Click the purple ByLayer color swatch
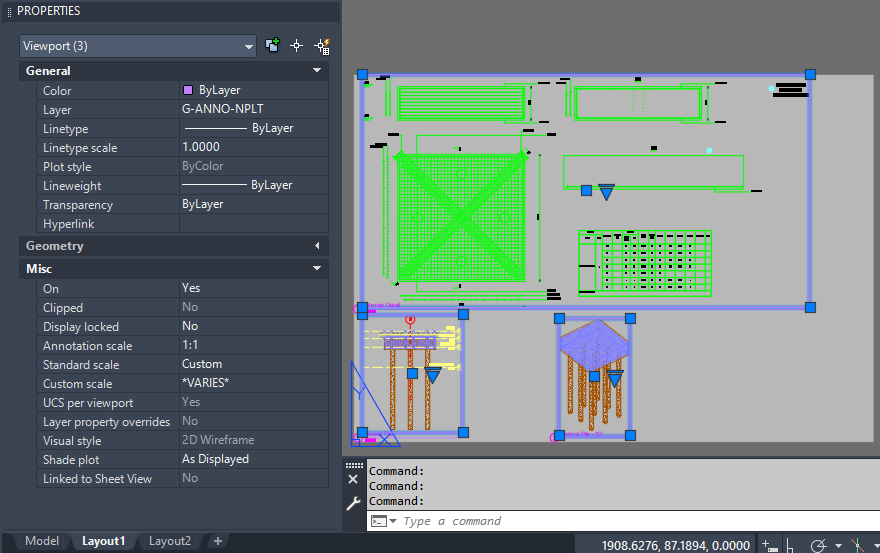Viewport: 880px width, 553px height. point(188,90)
